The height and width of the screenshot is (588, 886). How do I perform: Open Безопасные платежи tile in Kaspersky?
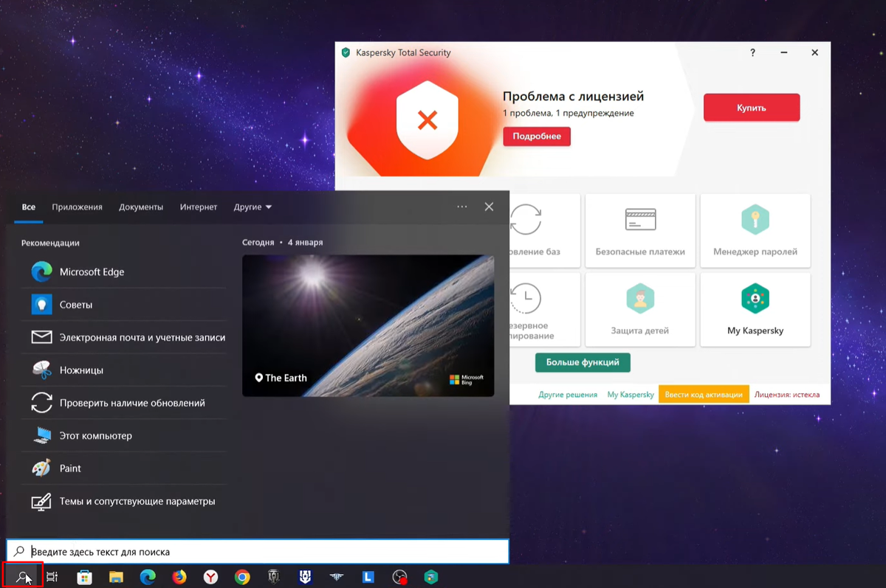click(x=640, y=230)
